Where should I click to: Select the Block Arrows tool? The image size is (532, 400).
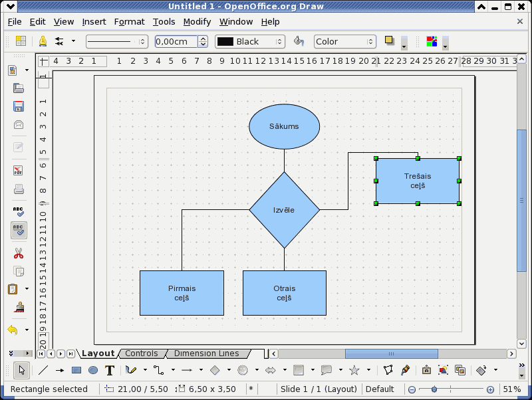[x=271, y=370]
